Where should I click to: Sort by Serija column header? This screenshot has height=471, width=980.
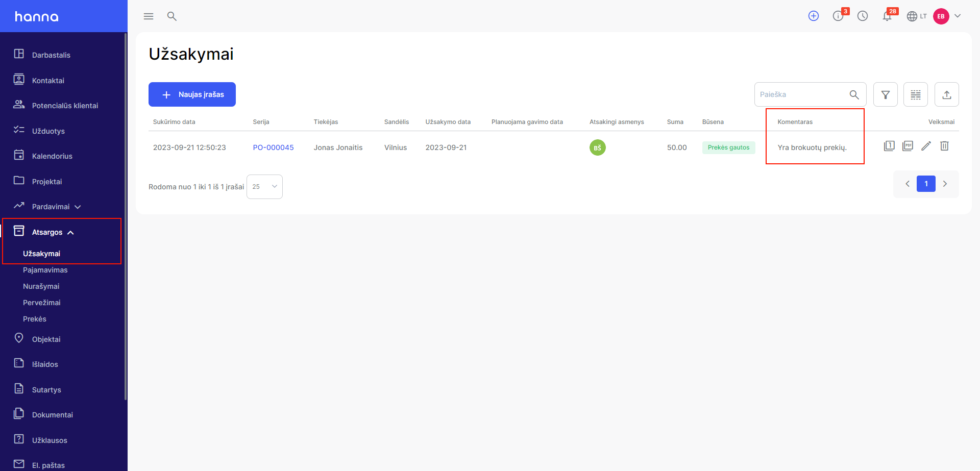pos(261,122)
